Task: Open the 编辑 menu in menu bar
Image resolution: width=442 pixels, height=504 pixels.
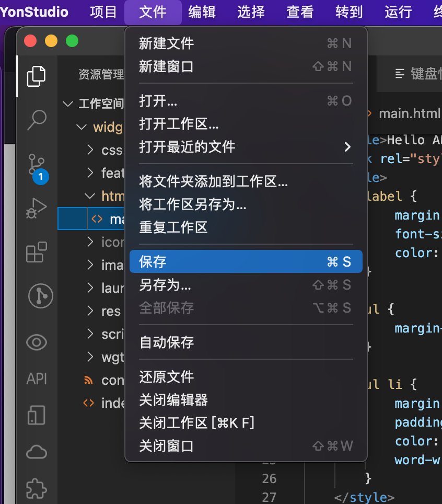Action: pos(202,12)
